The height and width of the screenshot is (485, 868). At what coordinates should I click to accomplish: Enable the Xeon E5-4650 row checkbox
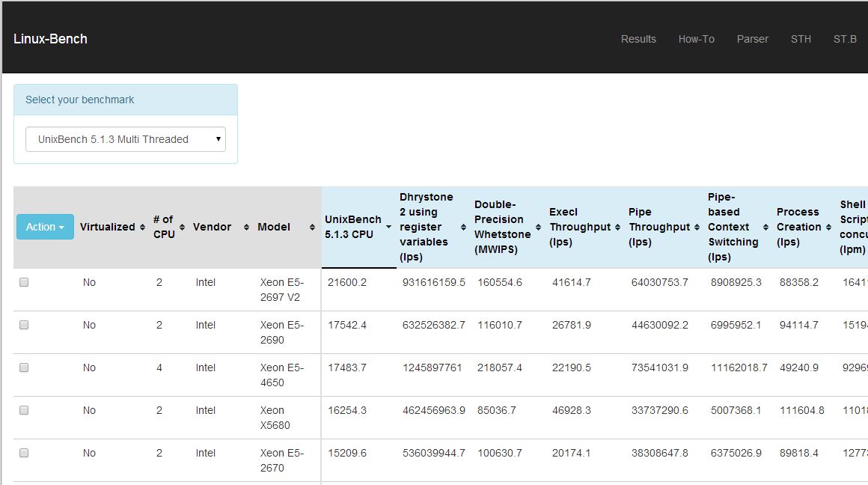click(x=24, y=368)
